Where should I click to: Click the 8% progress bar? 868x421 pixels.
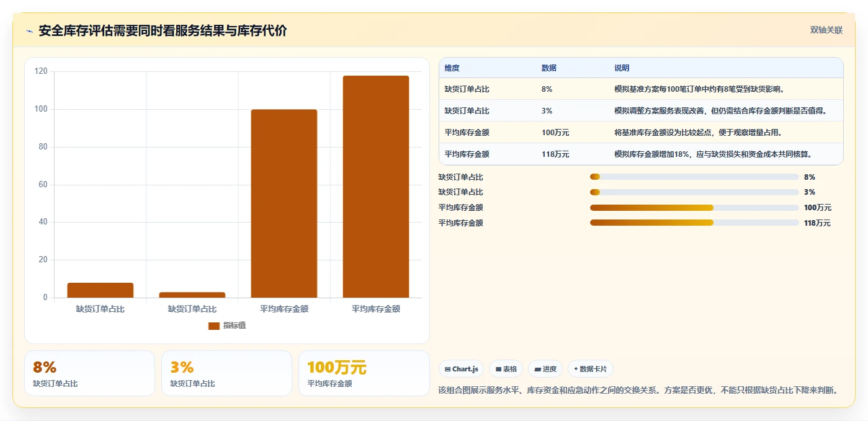click(694, 177)
